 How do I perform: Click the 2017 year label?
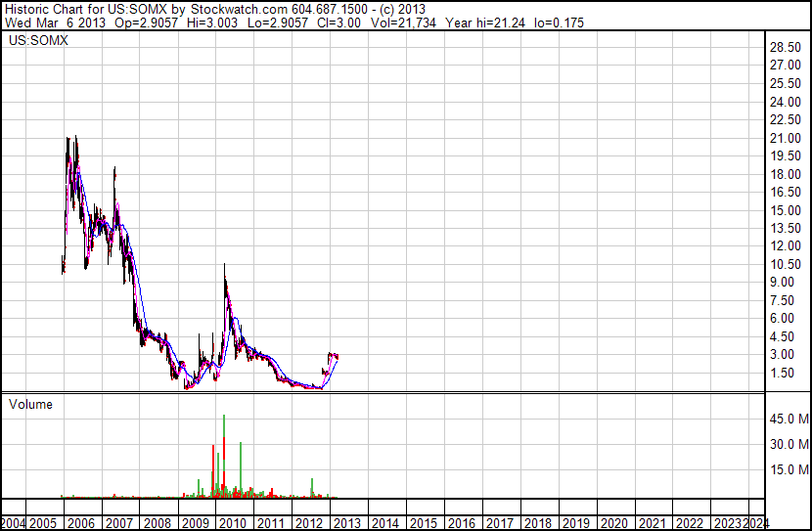click(x=500, y=523)
